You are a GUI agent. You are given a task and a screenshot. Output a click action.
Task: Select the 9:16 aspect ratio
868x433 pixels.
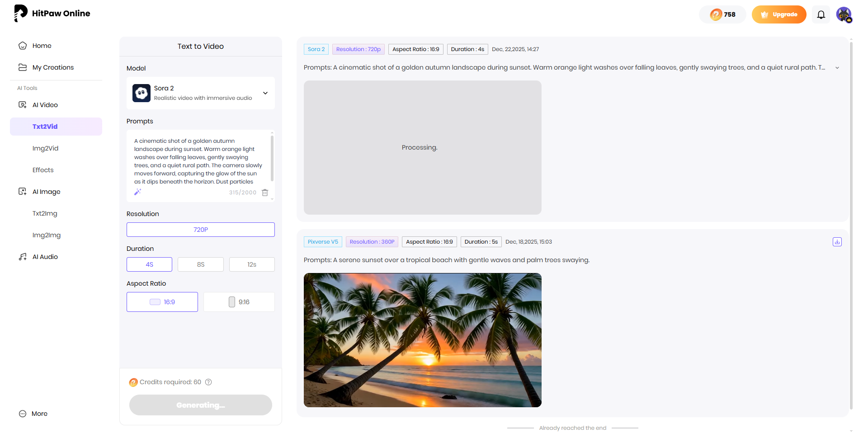coord(239,301)
